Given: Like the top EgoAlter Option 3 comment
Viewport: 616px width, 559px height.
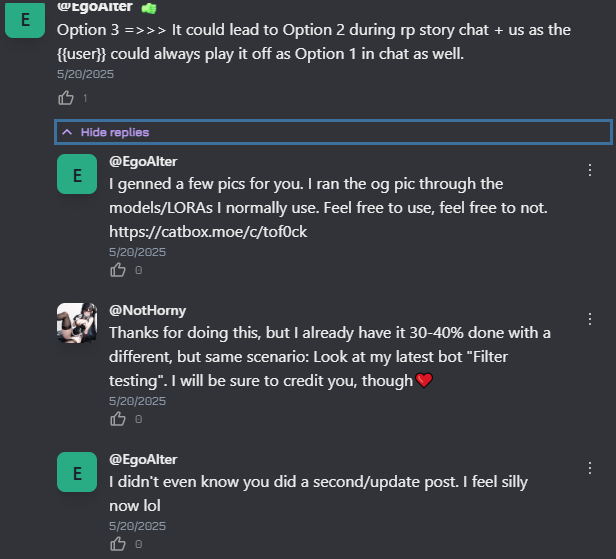Looking at the screenshot, I should click(66, 98).
